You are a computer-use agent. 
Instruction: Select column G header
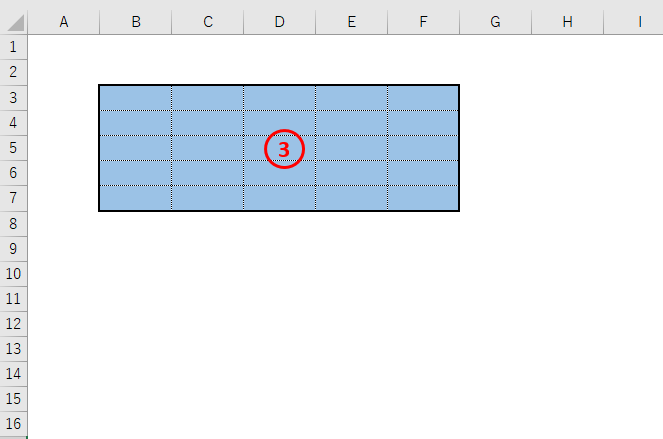[496, 22]
